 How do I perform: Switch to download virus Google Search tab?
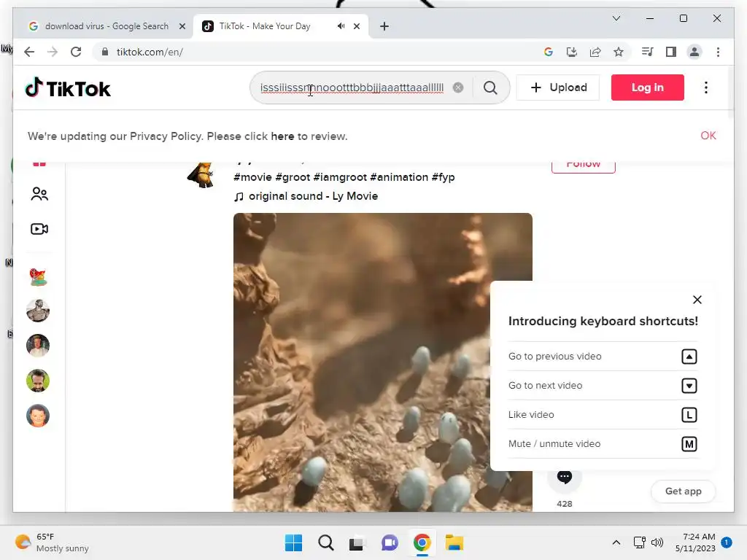click(x=107, y=26)
